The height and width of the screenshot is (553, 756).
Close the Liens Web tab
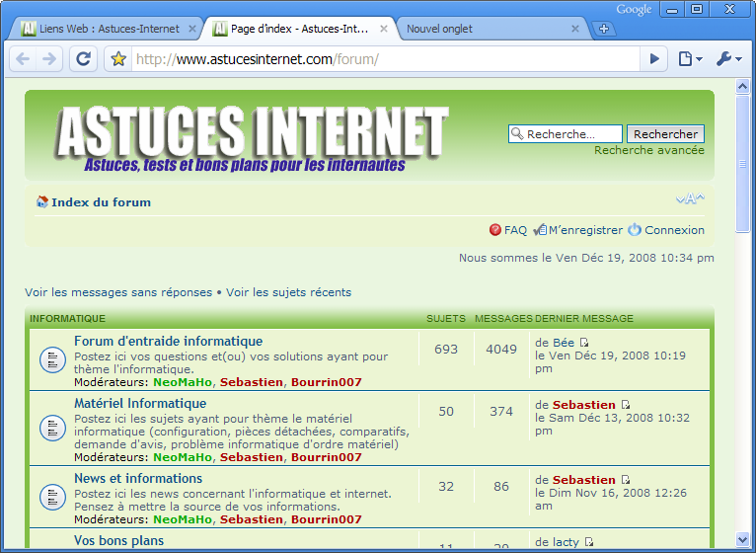tap(191, 29)
